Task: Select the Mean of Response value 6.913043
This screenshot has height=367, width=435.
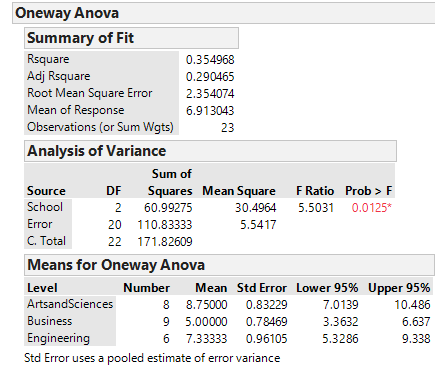Action: (210, 111)
